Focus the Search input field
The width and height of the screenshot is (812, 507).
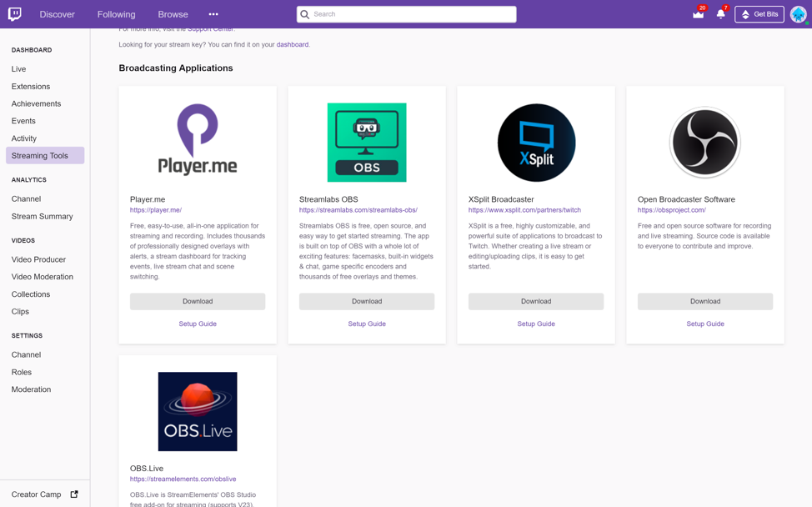pyautogui.click(x=407, y=14)
